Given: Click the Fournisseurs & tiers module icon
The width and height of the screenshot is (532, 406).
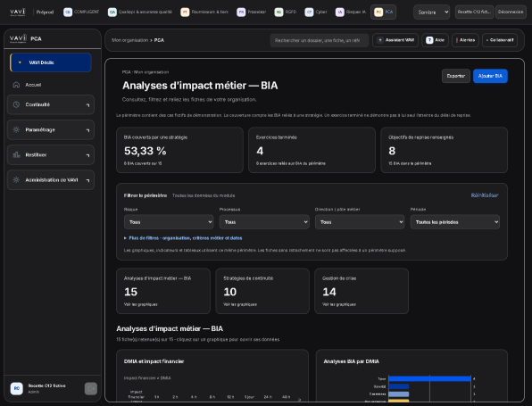Looking at the screenshot, I should (185, 12).
